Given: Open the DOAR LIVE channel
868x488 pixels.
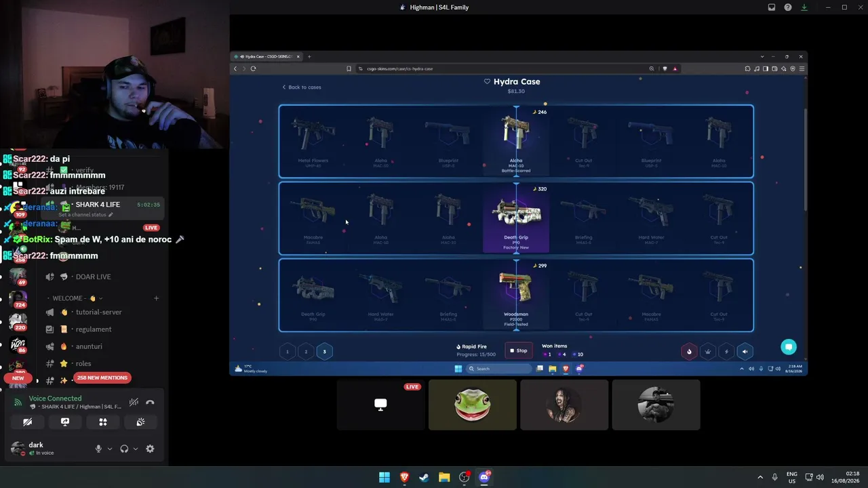Looking at the screenshot, I should point(93,277).
